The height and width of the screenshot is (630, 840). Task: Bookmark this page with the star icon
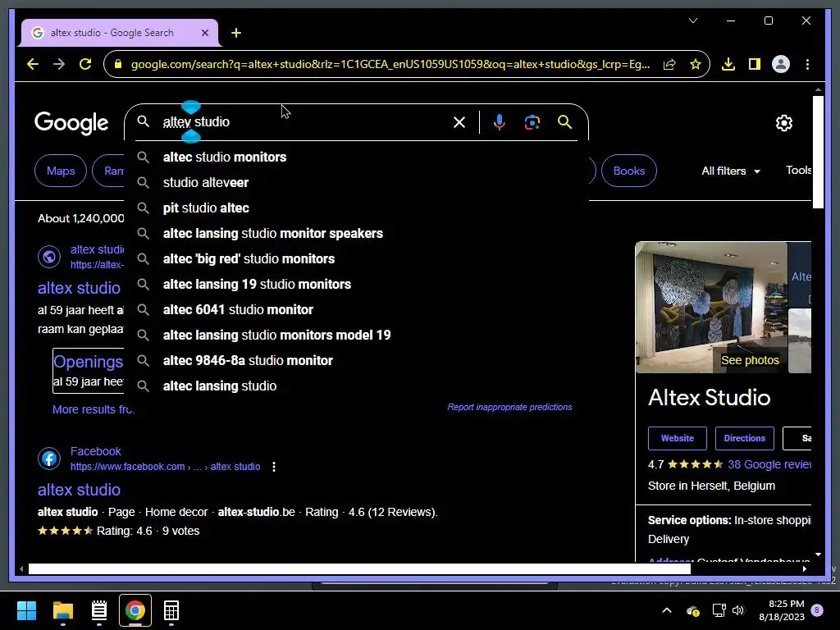click(x=696, y=64)
